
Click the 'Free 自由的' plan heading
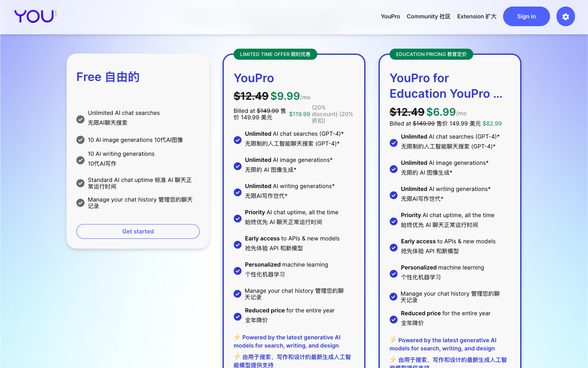[x=108, y=77]
